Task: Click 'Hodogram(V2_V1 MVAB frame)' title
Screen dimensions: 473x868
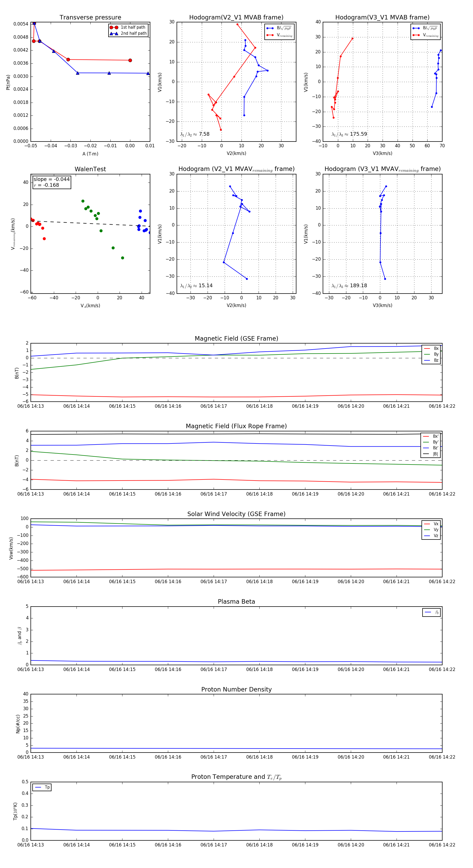Action: [x=236, y=18]
